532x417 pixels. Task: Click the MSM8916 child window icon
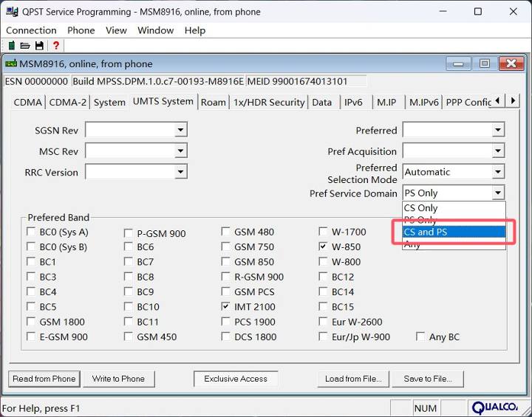point(11,63)
